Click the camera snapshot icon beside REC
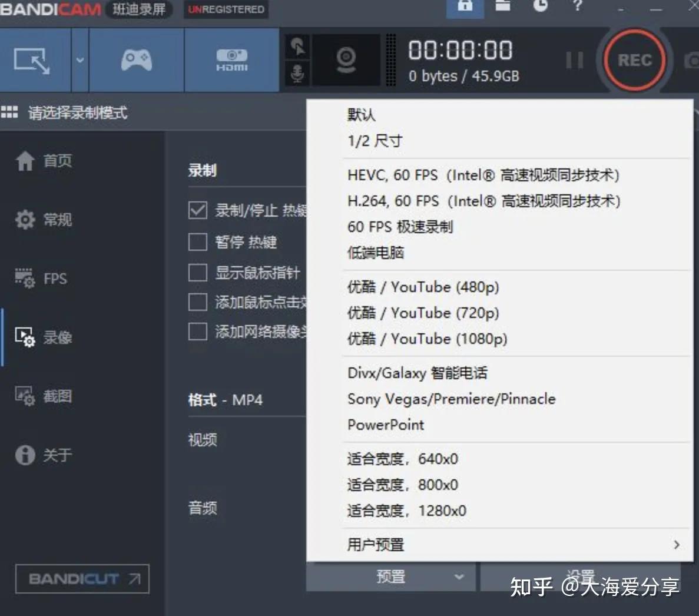This screenshot has height=616, width=699. 693,60
